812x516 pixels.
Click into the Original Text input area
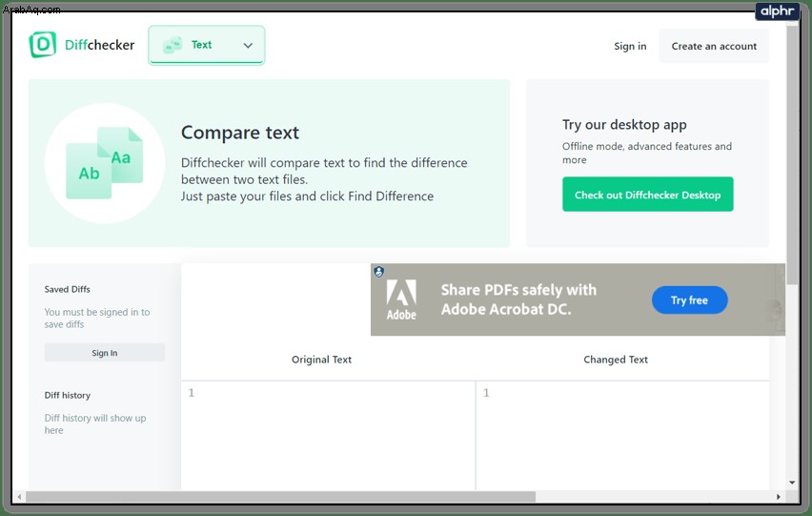pos(328,436)
